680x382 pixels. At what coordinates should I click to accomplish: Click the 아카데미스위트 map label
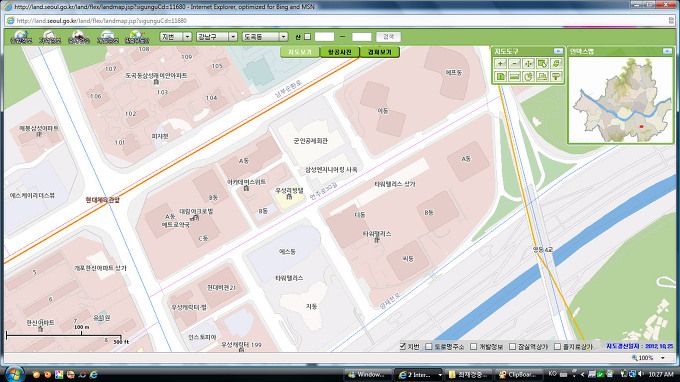246,182
